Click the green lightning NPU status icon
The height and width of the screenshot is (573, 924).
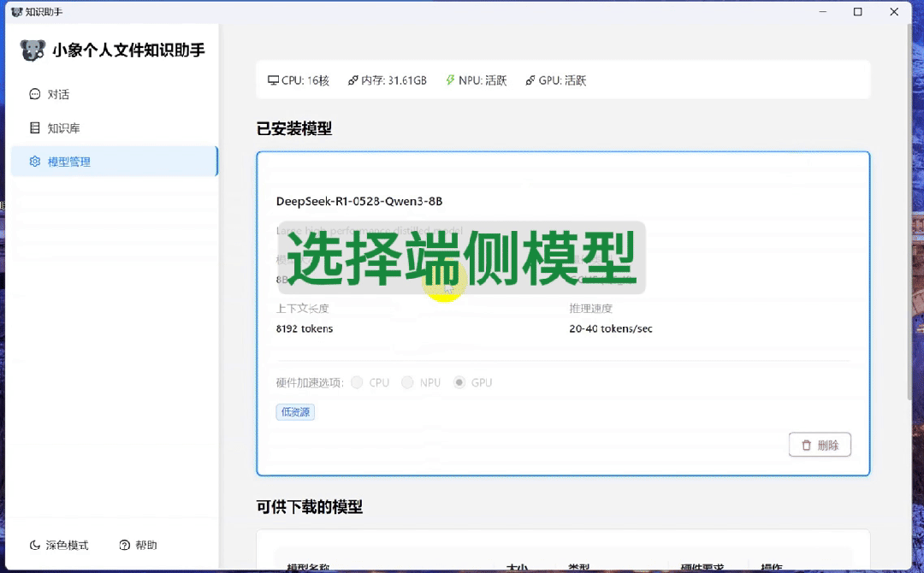pos(450,80)
